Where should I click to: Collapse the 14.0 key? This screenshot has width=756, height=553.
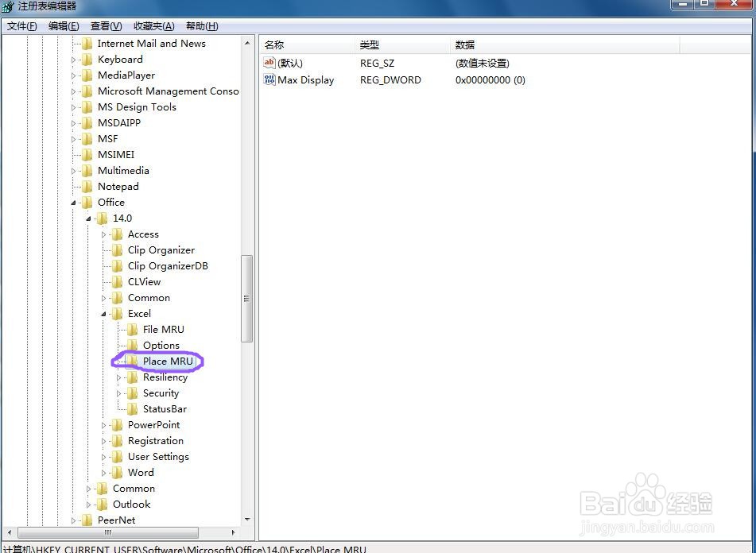[89, 218]
